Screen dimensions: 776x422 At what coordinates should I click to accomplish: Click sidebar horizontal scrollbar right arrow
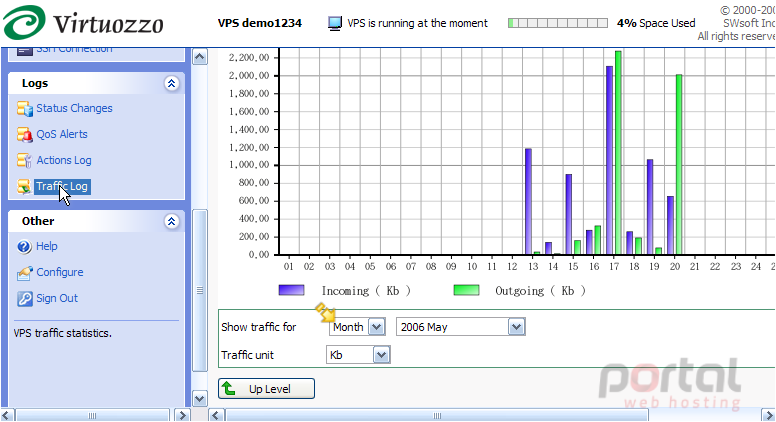pos(182,415)
